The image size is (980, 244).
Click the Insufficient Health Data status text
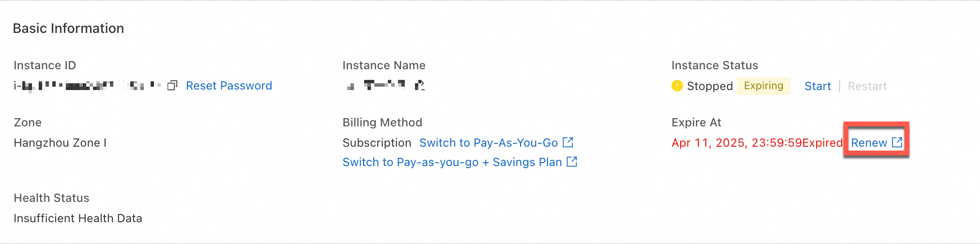(78, 218)
